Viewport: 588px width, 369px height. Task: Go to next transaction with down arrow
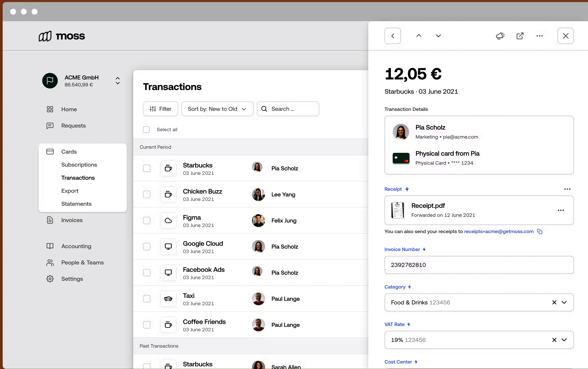[438, 36]
